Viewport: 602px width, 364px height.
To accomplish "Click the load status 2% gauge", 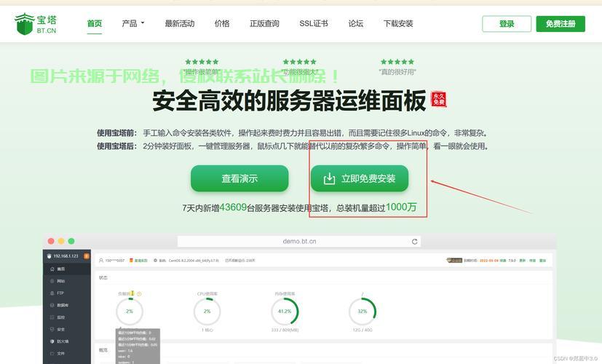I will 130,312.
